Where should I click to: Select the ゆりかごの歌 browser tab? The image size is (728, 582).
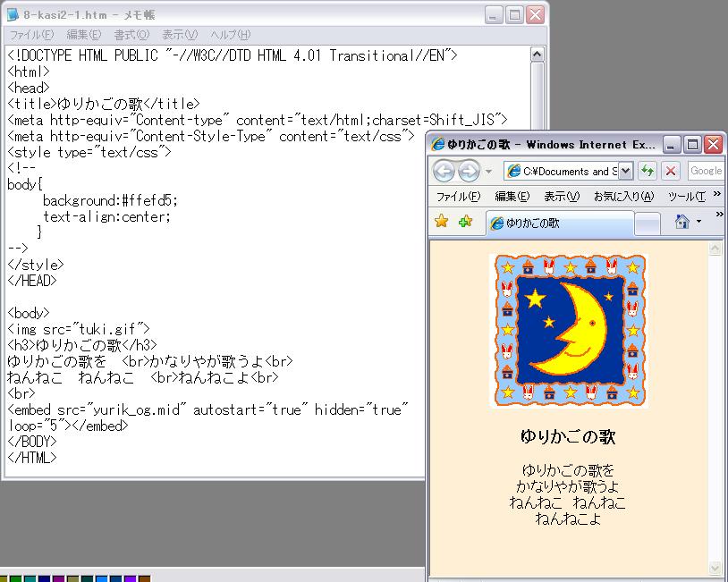coord(560,224)
